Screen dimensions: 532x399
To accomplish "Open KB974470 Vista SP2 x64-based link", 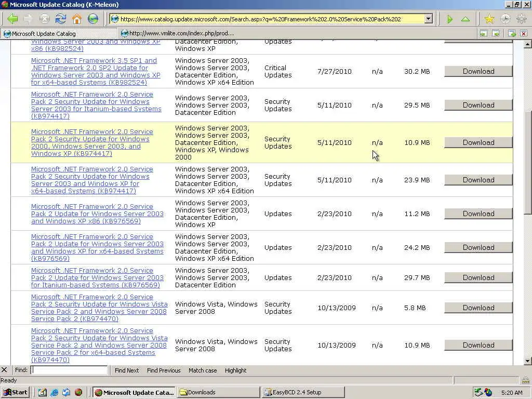I will tap(99, 345).
